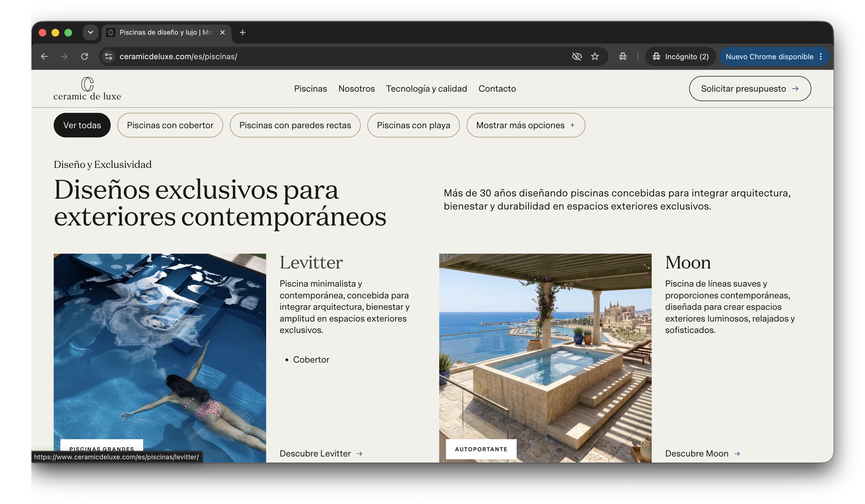The height and width of the screenshot is (504, 865).
Task: Open the Chrome three-dot menu
Action: pyautogui.click(x=821, y=57)
